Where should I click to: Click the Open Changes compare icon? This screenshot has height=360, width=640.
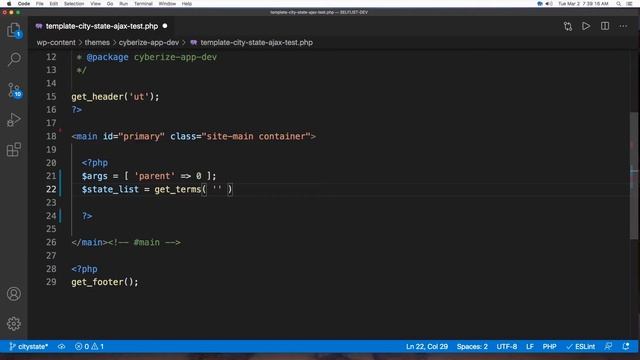(x=568, y=26)
